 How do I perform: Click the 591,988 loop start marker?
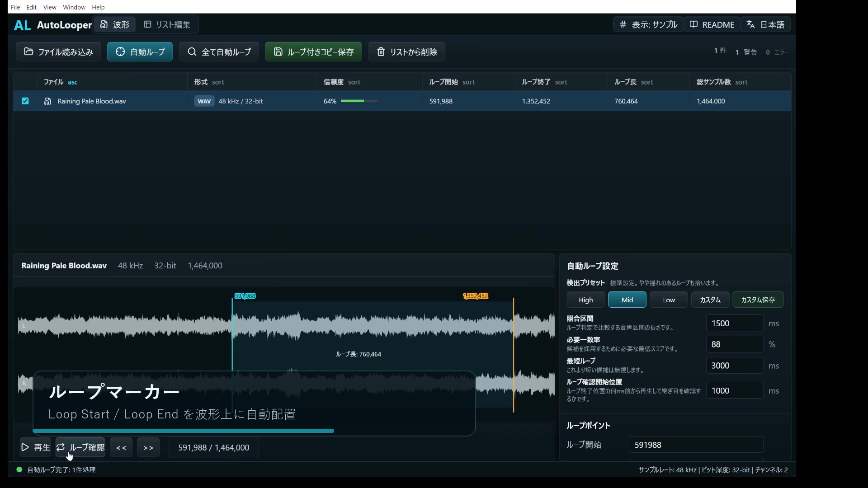click(x=245, y=296)
